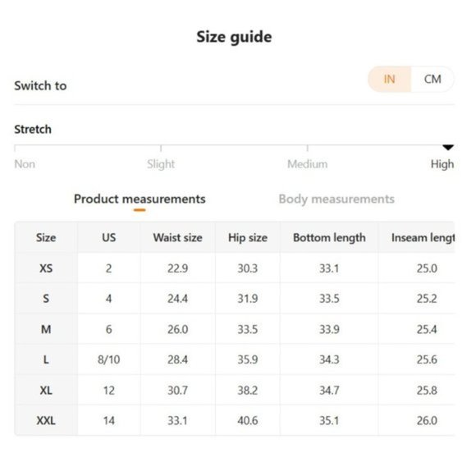Select the XS size row

click(x=235, y=268)
